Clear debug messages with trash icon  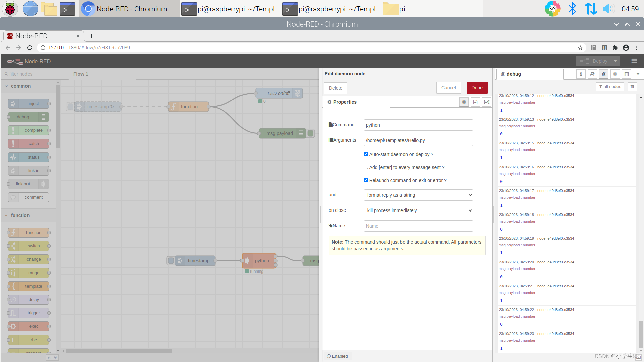(x=632, y=87)
